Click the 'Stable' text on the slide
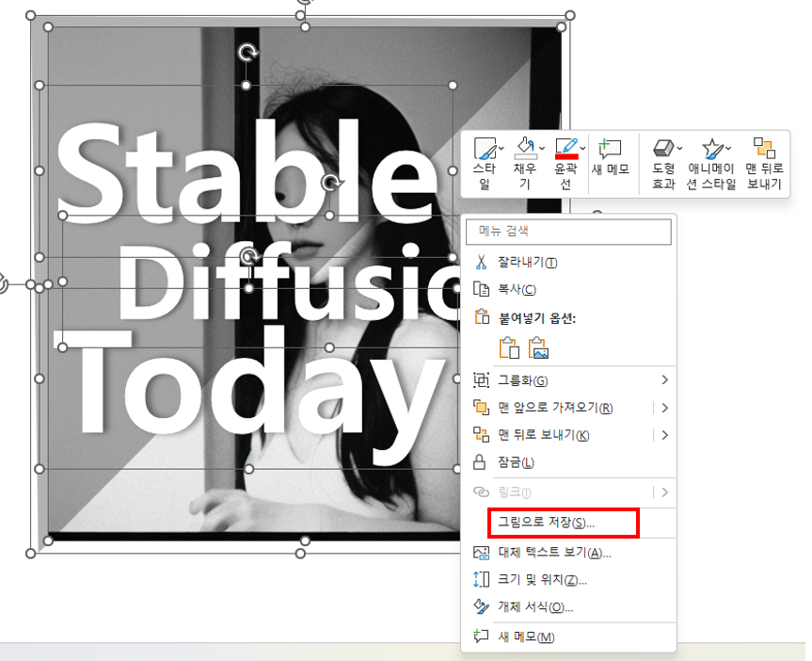Screen dimensions: 812x661 [x=247, y=172]
